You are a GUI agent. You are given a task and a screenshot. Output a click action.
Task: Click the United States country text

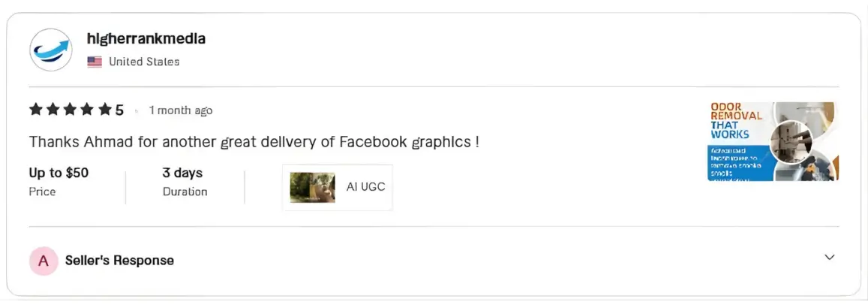144,62
